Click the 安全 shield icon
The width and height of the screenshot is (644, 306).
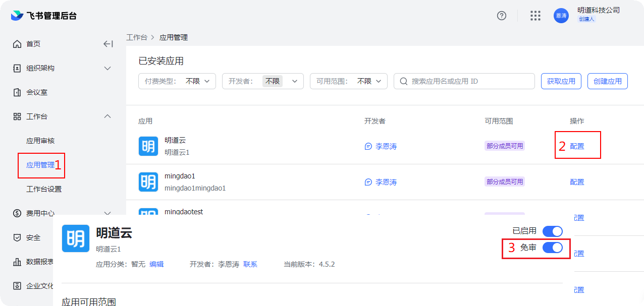pyautogui.click(x=17, y=237)
